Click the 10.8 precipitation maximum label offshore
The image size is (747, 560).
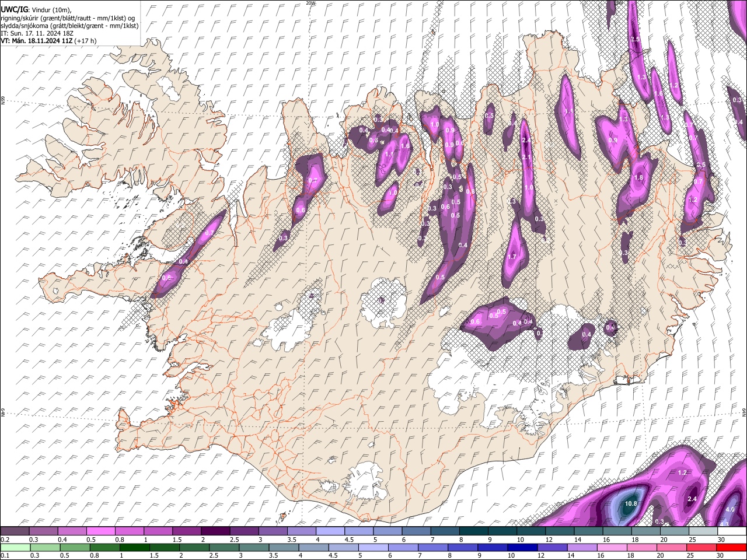click(630, 503)
